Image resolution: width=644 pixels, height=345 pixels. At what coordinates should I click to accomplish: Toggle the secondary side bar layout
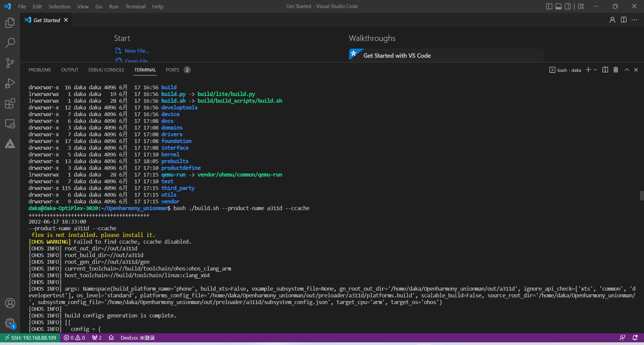(568, 6)
